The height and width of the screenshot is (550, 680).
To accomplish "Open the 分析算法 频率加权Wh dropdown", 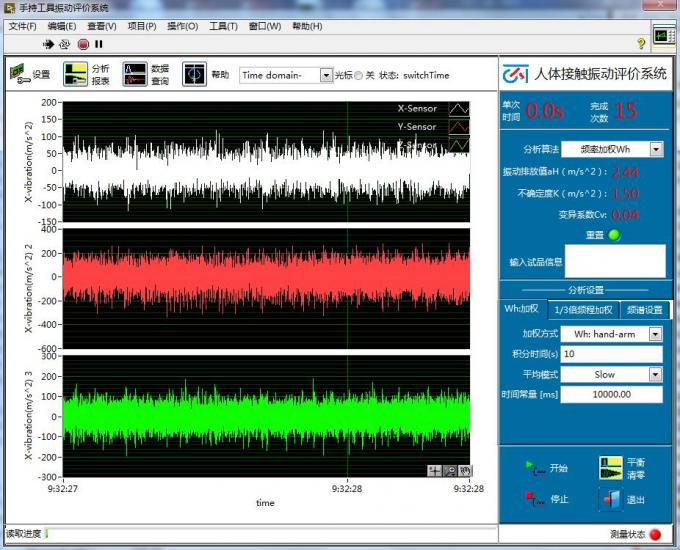I will 656,149.
